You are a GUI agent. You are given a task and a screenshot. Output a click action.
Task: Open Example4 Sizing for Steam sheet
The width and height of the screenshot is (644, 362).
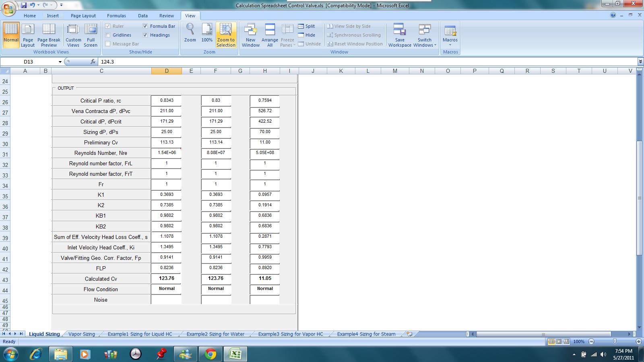366,334
